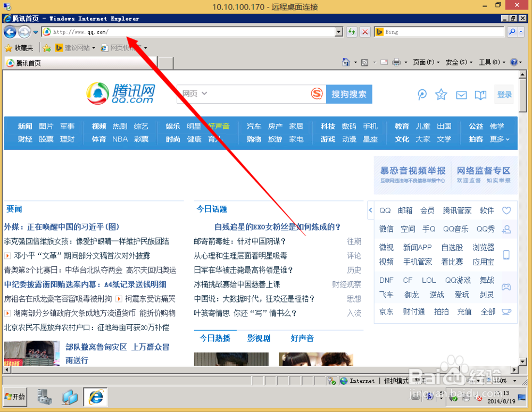Click the Internet Explorer taskbar icon
This screenshot has height=412, width=532.
pyautogui.click(x=96, y=397)
